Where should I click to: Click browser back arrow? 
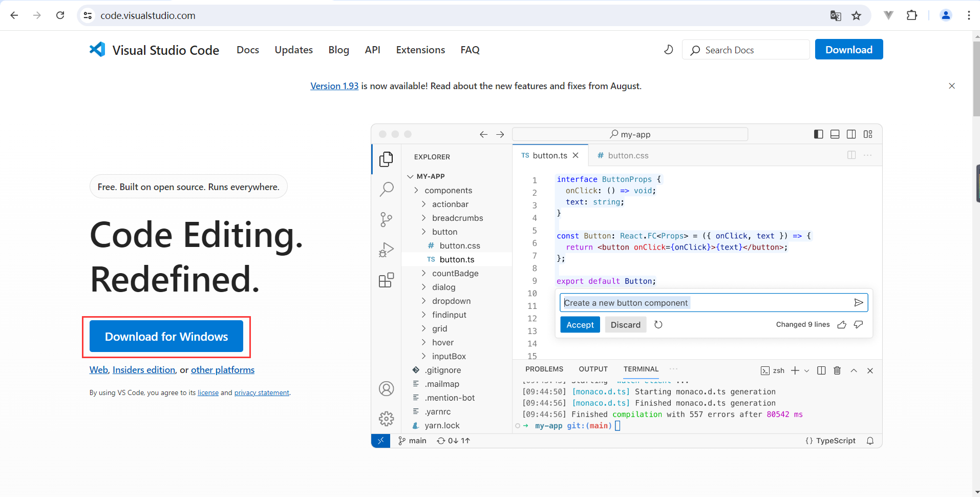14,15
